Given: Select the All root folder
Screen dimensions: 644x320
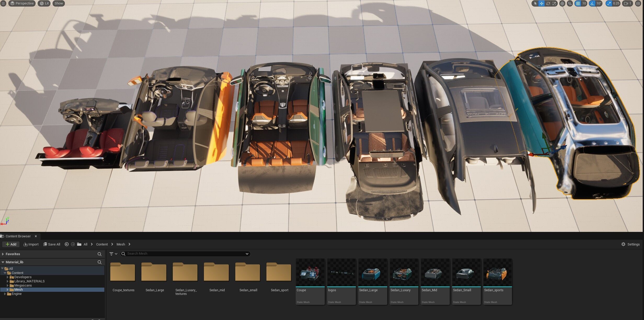Looking at the screenshot, I should (x=52, y=268).
